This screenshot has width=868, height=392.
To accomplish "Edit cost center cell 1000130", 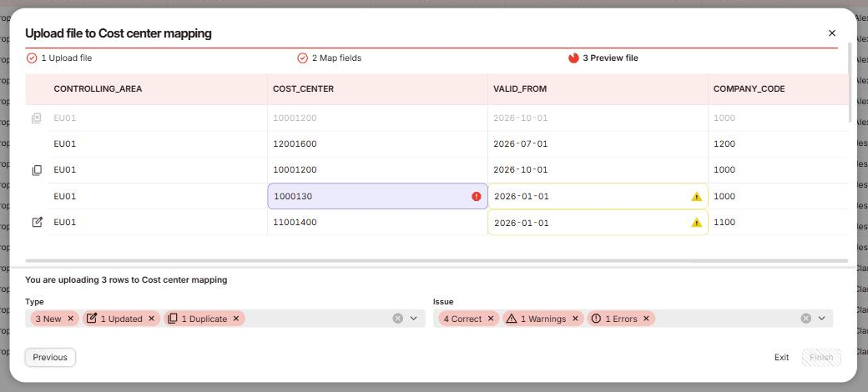I will [x=377, y=196].
